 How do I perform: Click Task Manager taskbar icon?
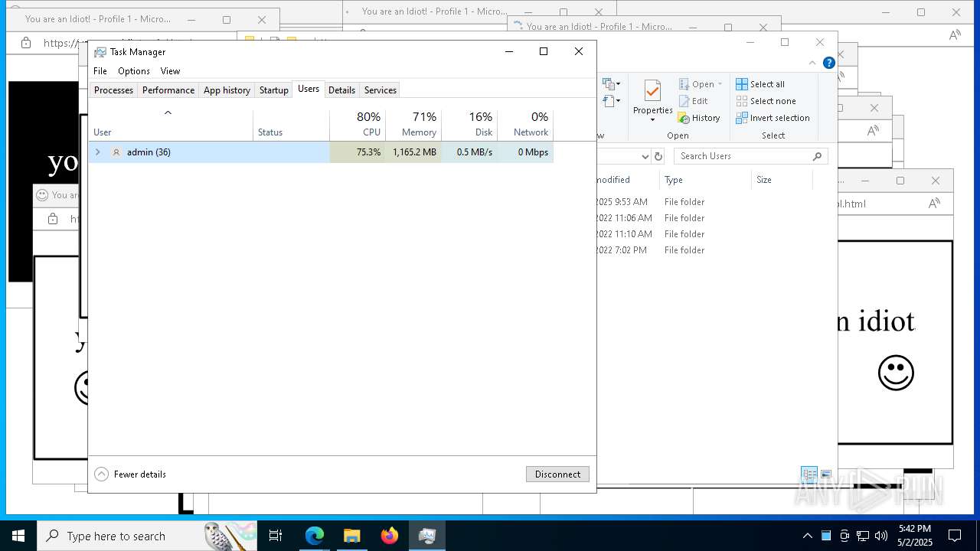click(x=427, y=536)
